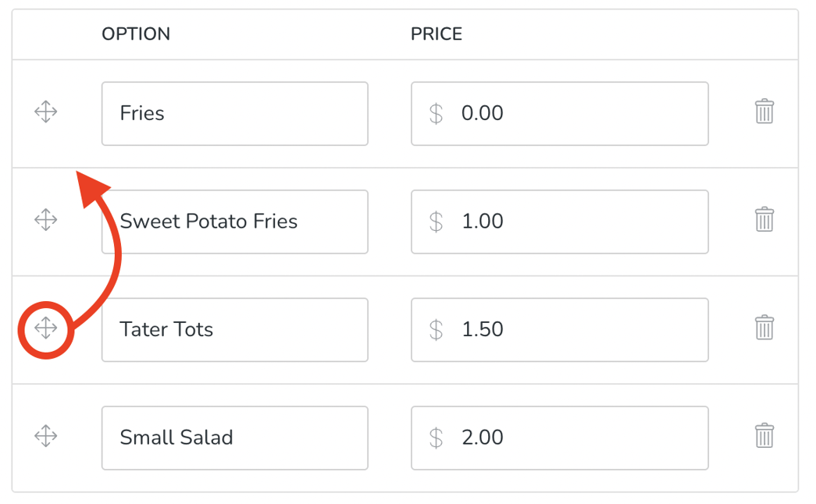Click the circled drag handle for Tater Tots
Image resolution: width=816 pixels, height=504 pixels.
tap(45, 328)
